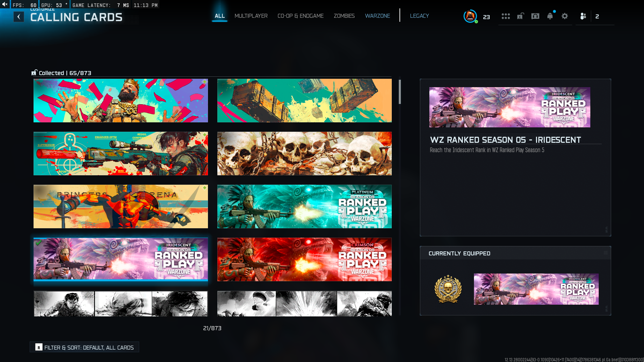
Task: Click the back arrow beside Calling Cards
Action: (19, 17)
